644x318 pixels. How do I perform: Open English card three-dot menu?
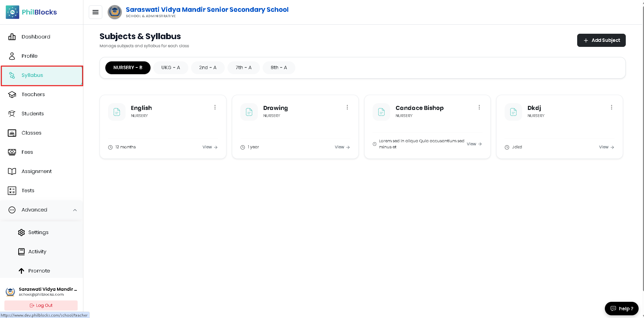[x=215, y=107]
